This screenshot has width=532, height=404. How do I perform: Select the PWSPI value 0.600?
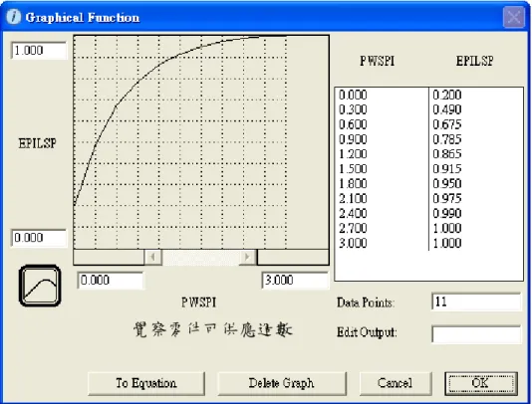(353, 124)
